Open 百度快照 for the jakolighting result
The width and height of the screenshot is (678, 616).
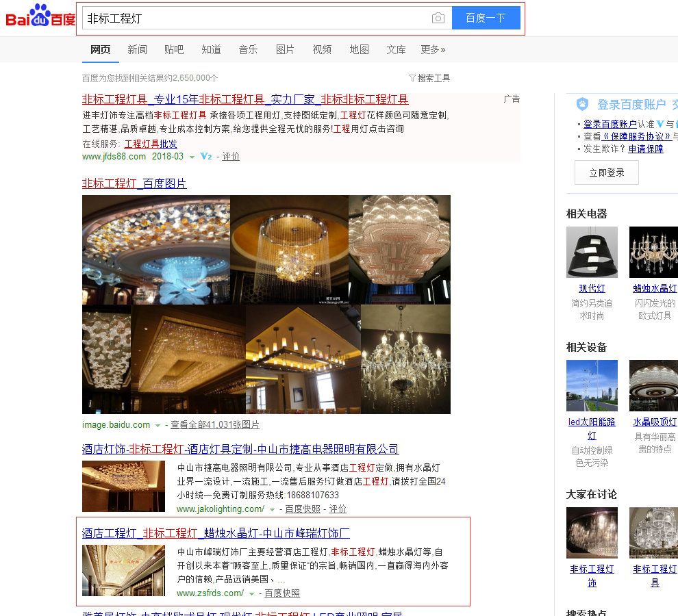point(303,509)
